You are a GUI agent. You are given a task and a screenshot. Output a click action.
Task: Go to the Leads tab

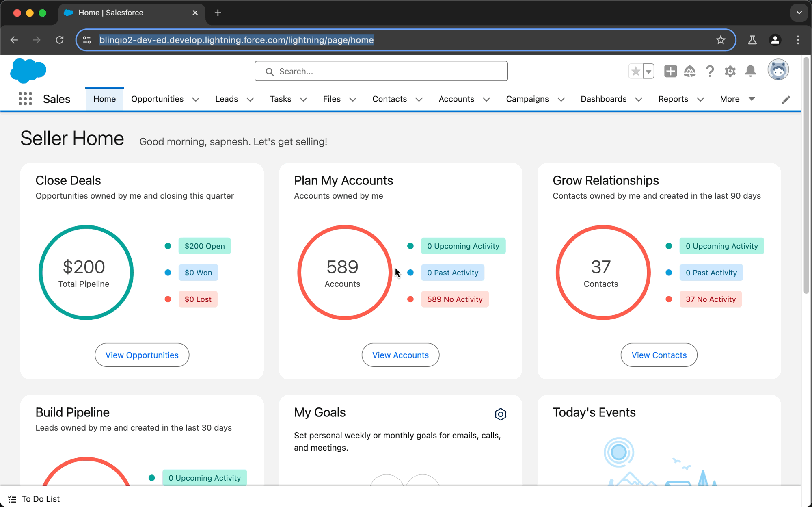click(227, 99)
